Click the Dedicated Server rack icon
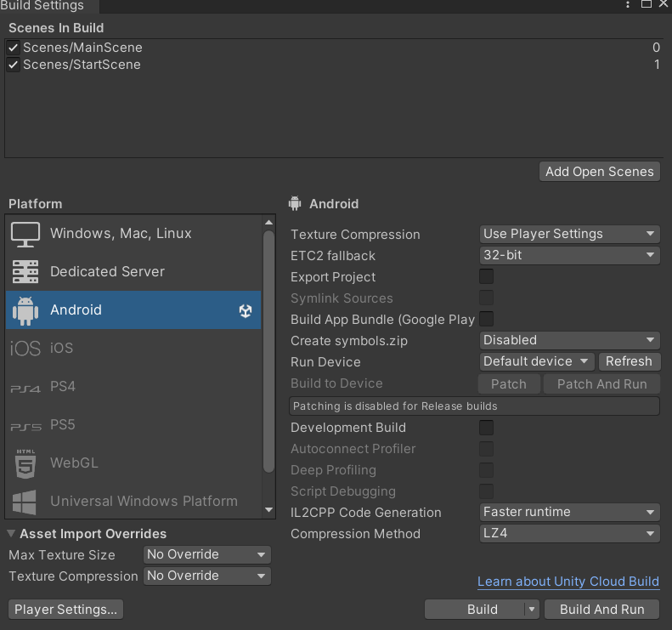Image resolution: width=672 pixels, height=630 pixels. coord(25,272)
